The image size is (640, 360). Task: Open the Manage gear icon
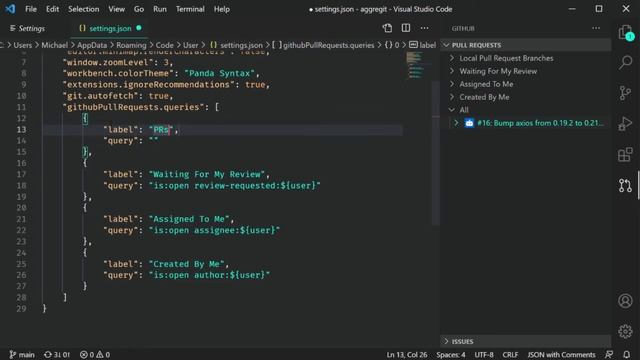625,331
